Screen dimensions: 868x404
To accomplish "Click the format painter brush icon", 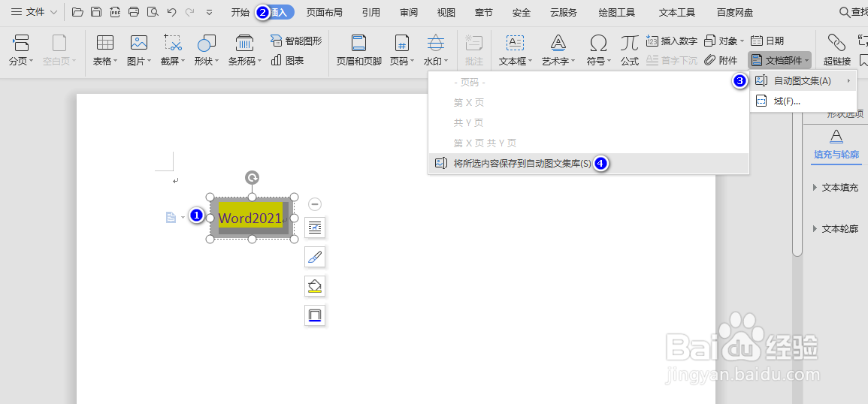I will click(315, 257).
